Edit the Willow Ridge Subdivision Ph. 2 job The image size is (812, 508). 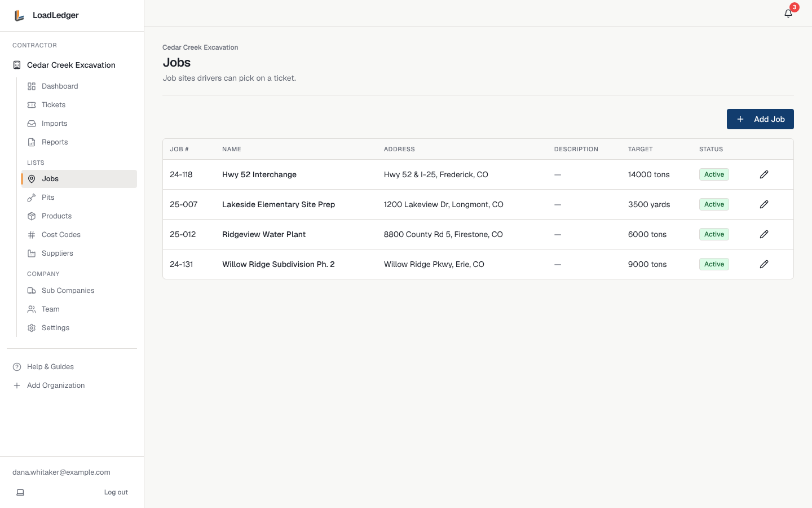point(764,264)
